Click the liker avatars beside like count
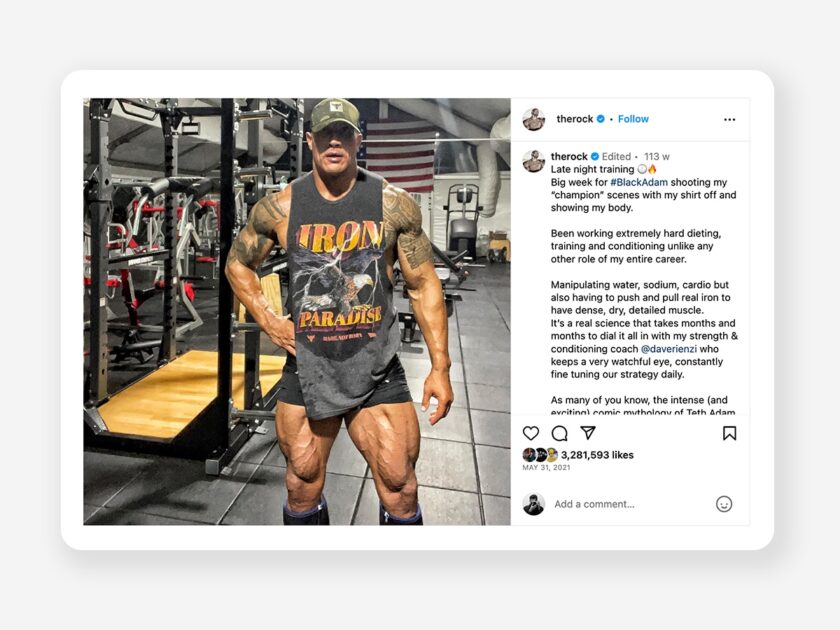 click(540, 455)
